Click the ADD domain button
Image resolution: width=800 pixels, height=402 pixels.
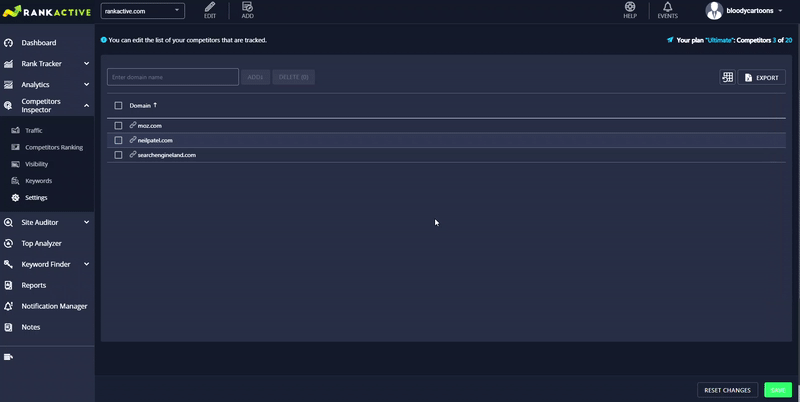(255, 77)
